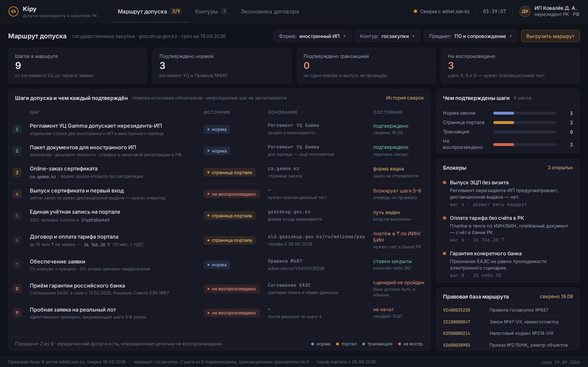This screenshot has height=367, width=588.
Task: Click step number 4 badge
Action: 17,194
